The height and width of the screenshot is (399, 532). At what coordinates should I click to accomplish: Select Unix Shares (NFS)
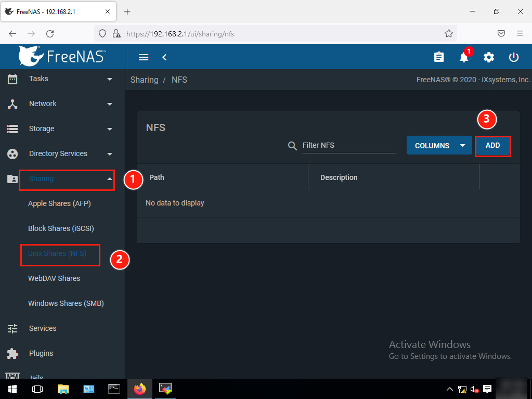point(57,253)
